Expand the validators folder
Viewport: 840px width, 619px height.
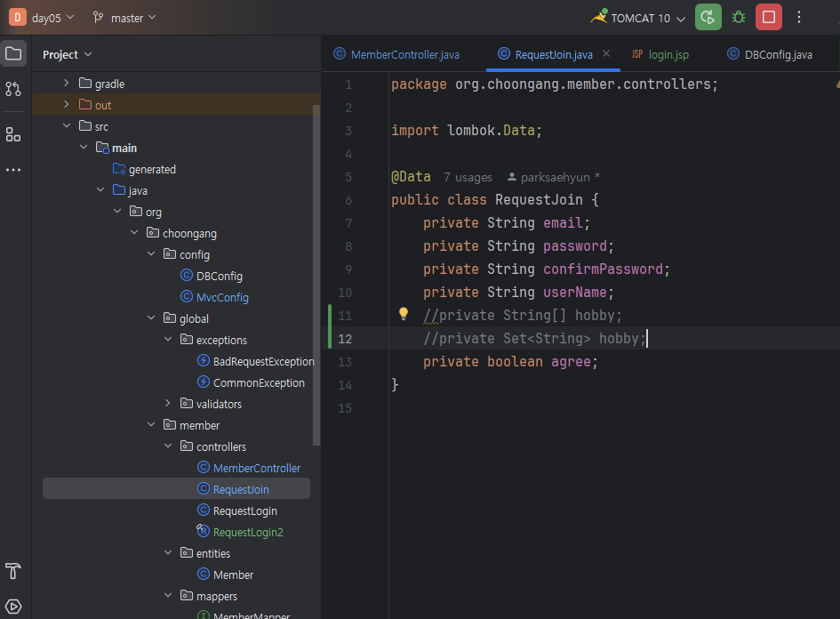(168, 404)
